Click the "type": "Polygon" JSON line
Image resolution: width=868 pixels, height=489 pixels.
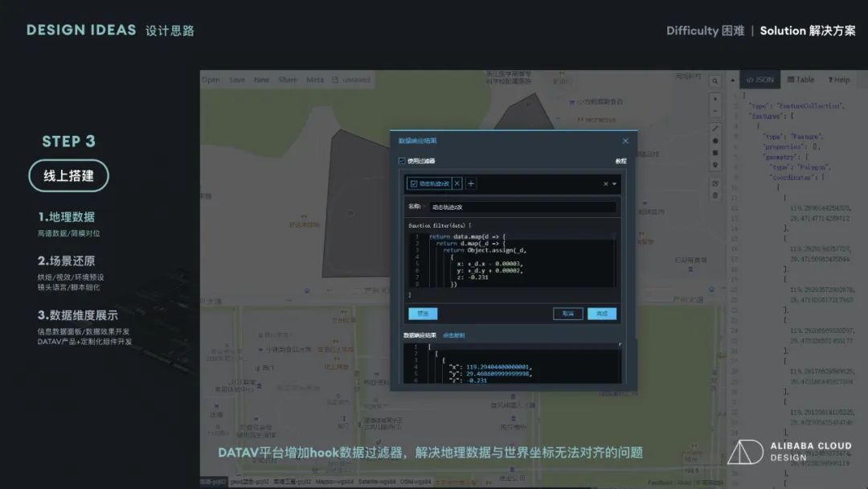click(x=800, y=167)
